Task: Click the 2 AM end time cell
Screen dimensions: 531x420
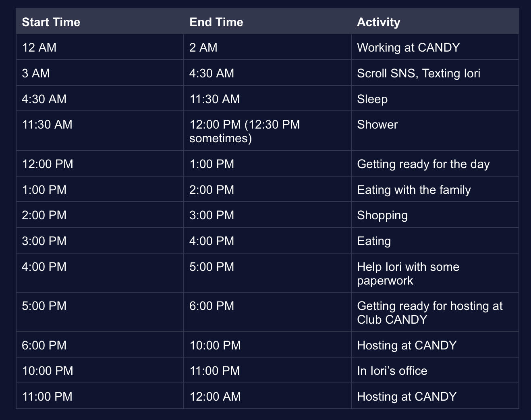Action: [x=203, y=48]
